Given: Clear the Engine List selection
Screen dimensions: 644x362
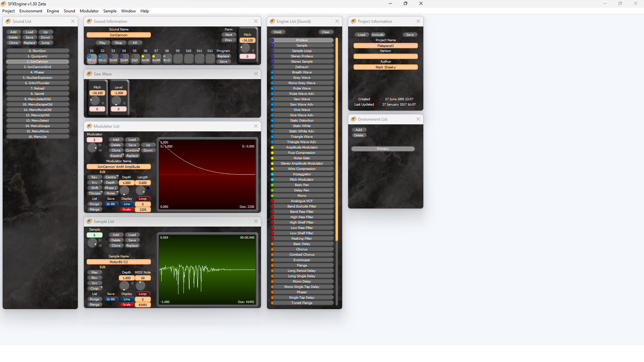Looking at the screenshot, I should click(326, 32).
